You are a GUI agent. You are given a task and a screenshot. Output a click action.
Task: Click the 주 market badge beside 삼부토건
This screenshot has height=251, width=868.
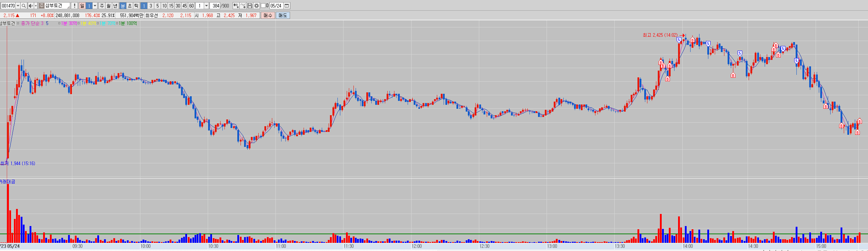[42, 6]
